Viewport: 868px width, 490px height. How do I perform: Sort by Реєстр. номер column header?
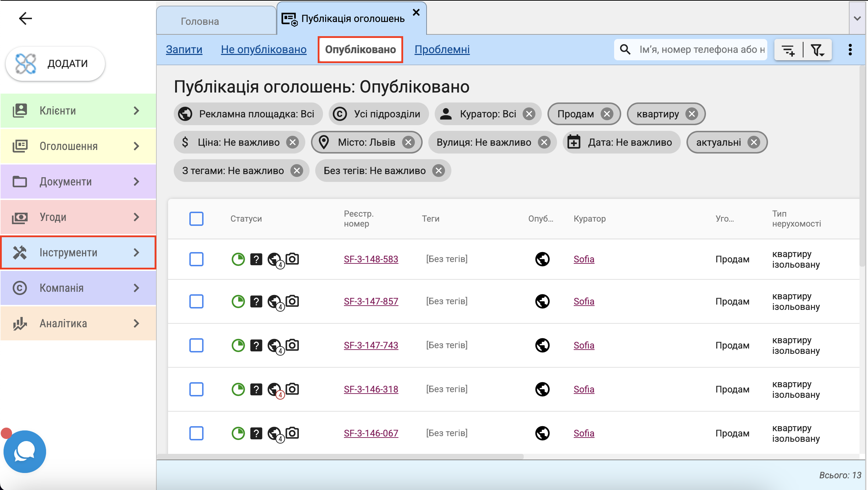pos(358,219)
